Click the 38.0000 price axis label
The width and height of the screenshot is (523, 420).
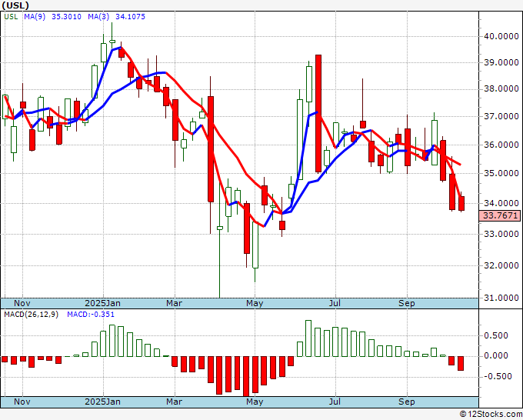click(x=501, y=88)
